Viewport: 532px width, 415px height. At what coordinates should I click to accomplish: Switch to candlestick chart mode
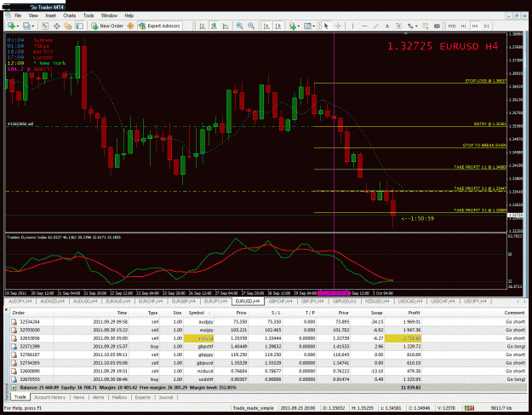[x=214, y=26]
